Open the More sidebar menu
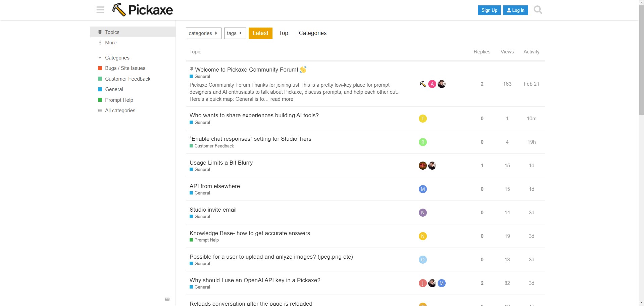The height and width of the screenshot is (306, 644). click(133, 43)
